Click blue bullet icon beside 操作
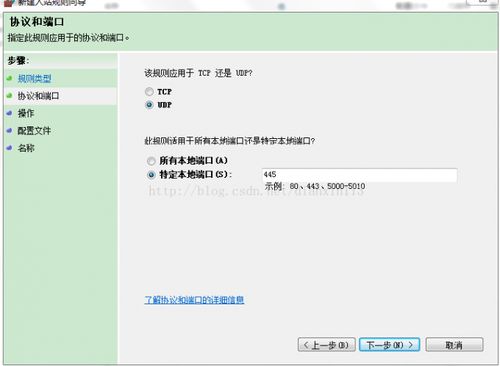The width and height of the screenshot is (500, 366). pos(9,113)
